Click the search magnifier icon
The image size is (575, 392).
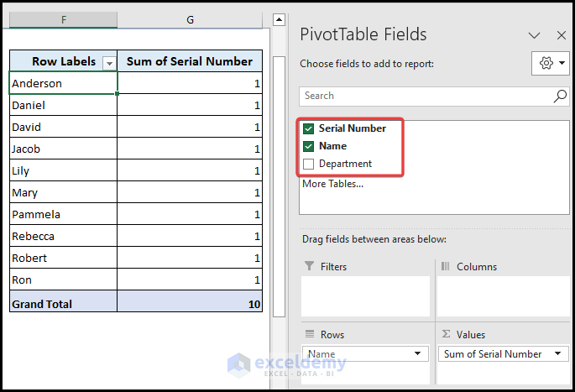pyautogui.click(x=560, y=97)
